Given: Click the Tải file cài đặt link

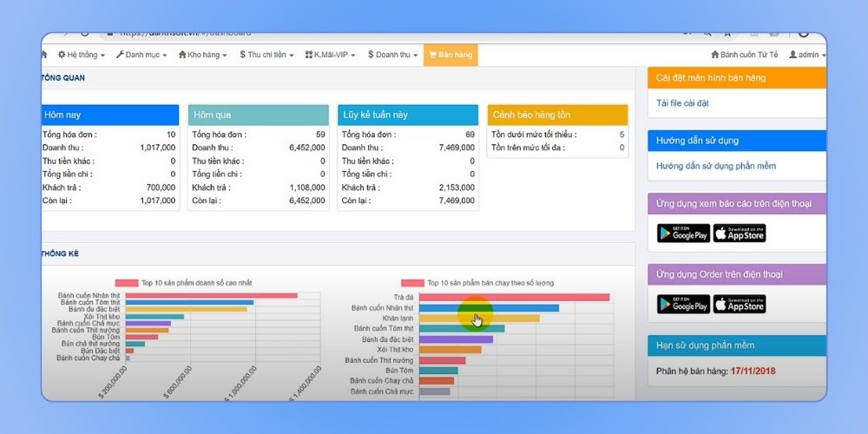Looking at the screenshot, I should point(683,103).
